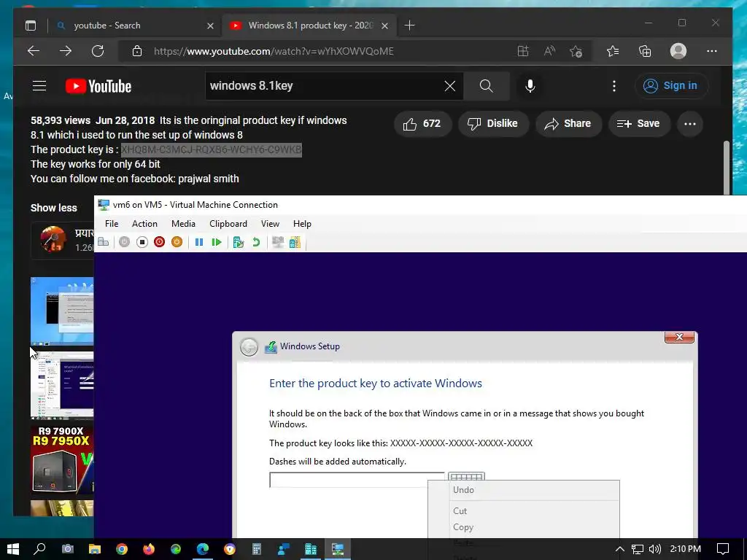The width and height of the screenshot is (747, 560).
Task: Collapse description with Show less
Action: [53, 208]
